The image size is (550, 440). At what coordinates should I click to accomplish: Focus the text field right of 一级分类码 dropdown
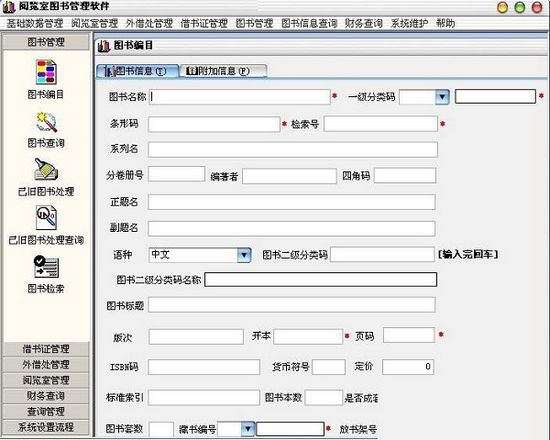(x=495, y=96)
